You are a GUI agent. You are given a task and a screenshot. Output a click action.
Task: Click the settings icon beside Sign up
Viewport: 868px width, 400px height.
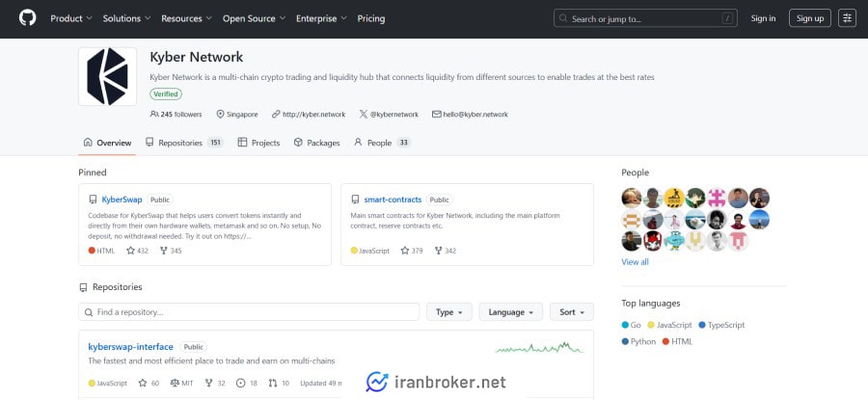click(847, 18)
